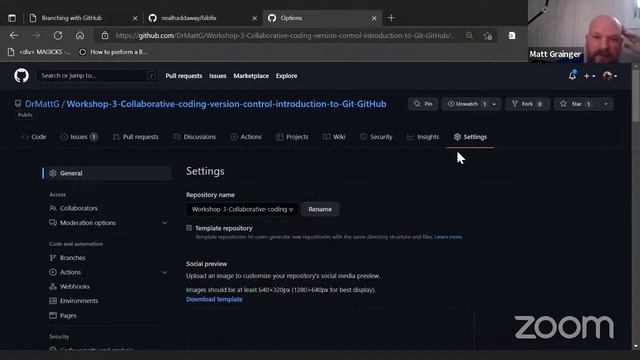Open the Insights tab
Screen dimensions: 640x360
click(423, 137)
